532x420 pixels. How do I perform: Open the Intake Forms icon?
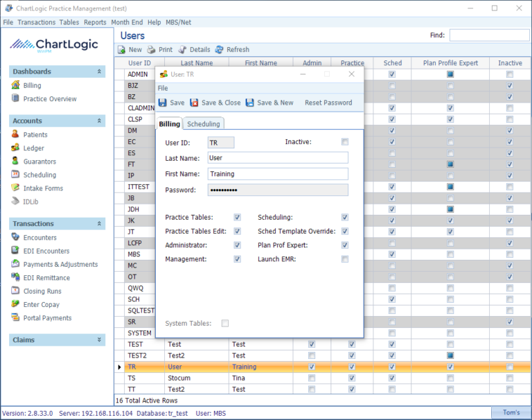15,188
